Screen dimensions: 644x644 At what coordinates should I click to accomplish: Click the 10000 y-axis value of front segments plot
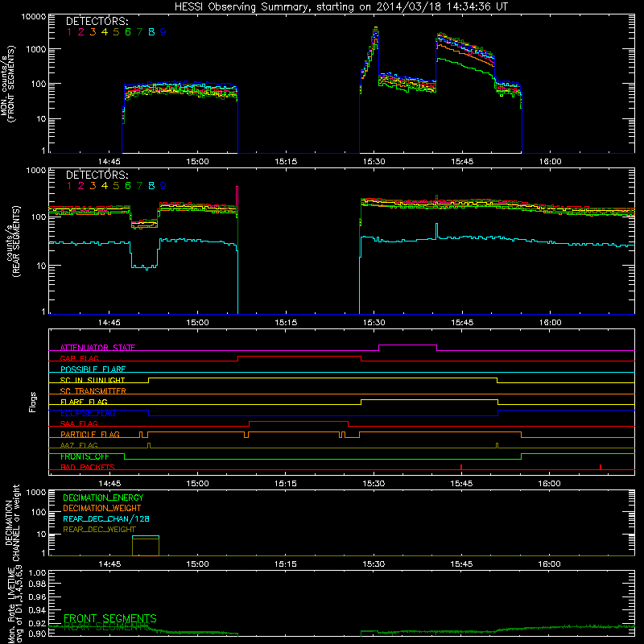pos(34,16)
